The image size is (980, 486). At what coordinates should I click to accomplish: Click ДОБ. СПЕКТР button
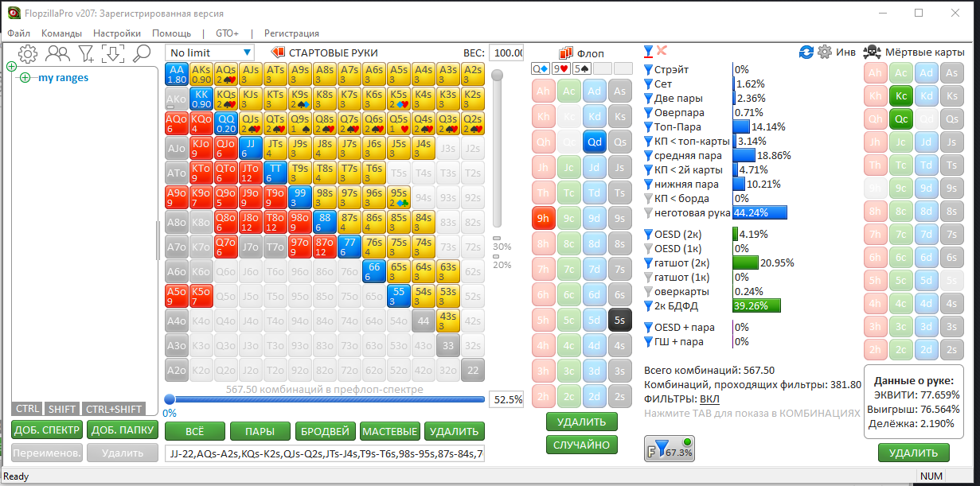[x=47, y=430]
